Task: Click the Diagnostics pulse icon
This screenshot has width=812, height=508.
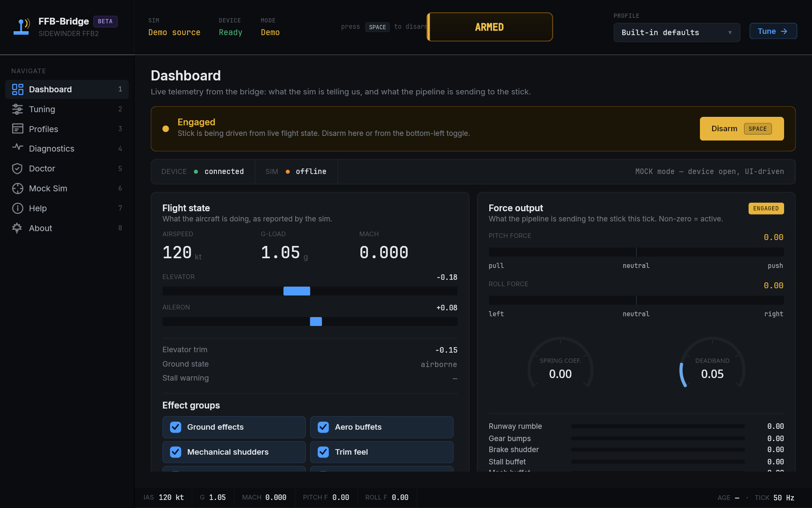Action: point(17,147)
